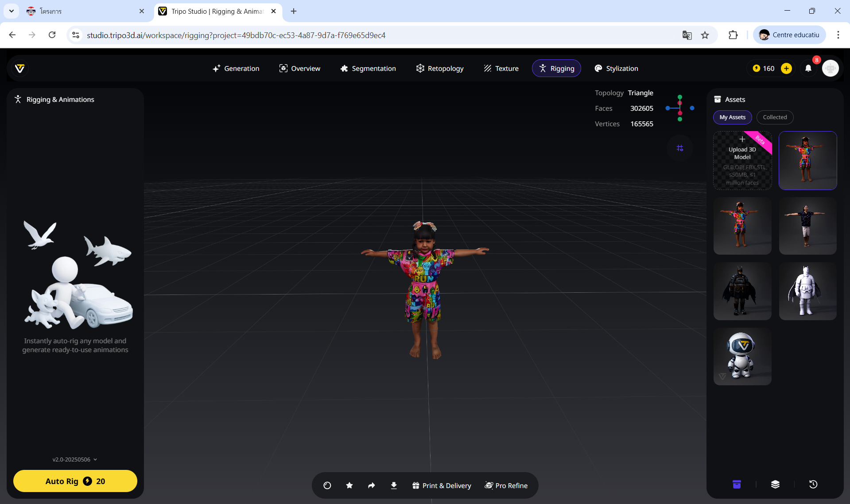
Task: Click the Tripo logo in the header
Action: [x=20, y=68]
